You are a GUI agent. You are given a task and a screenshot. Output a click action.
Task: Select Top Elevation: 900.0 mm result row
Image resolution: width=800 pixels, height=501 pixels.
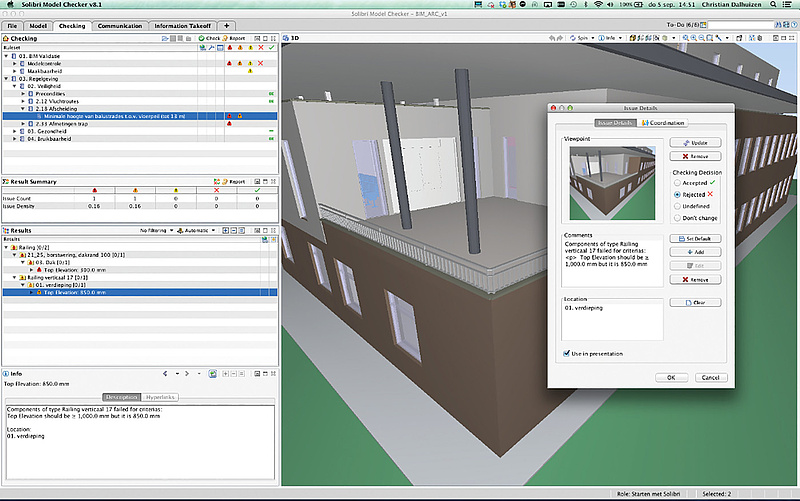[75, 270]
